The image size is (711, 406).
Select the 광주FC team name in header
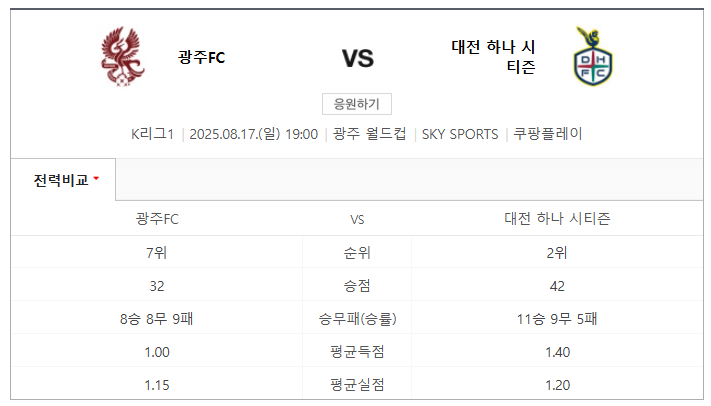pyautogui.click(x=202, y=57)
